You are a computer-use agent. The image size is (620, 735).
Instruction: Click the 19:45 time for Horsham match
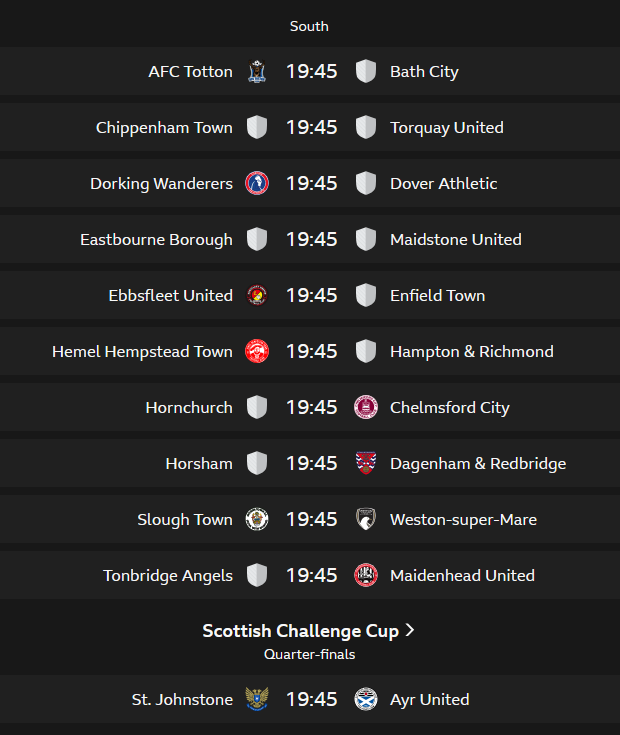tap(311, 463)
